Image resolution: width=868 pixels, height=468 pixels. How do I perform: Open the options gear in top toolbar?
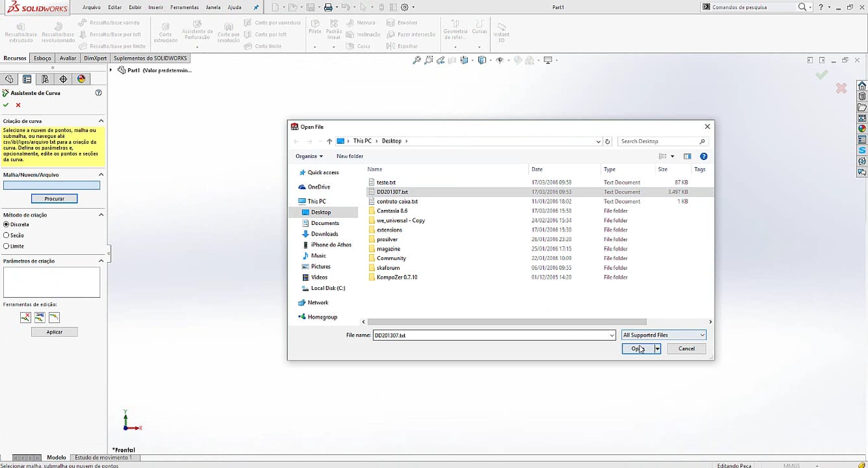click(x=405, y=7)
